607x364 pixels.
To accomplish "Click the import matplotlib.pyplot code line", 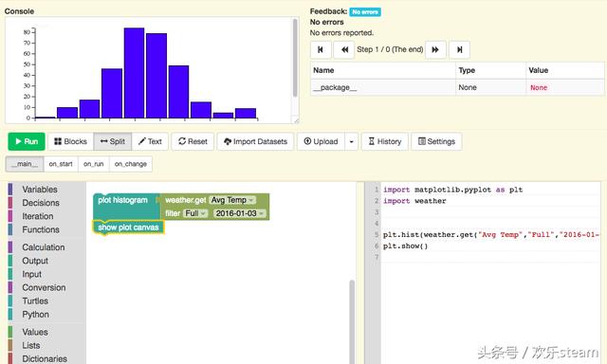I will pos(452,190).
